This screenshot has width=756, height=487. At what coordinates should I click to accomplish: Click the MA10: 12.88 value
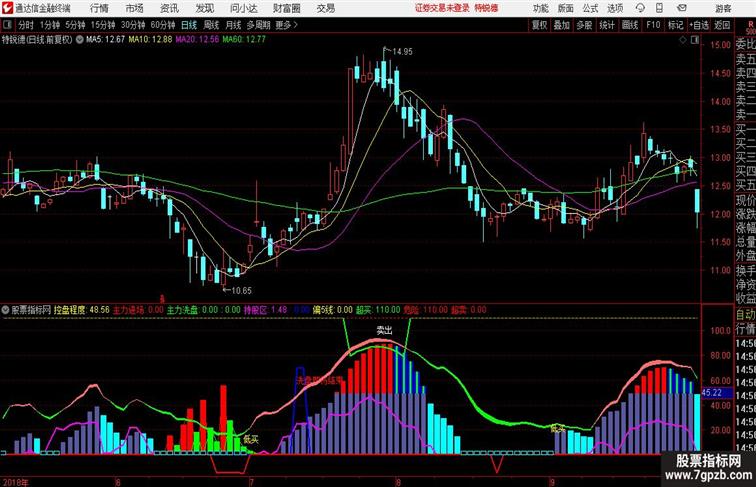click(x=150, y=40)
